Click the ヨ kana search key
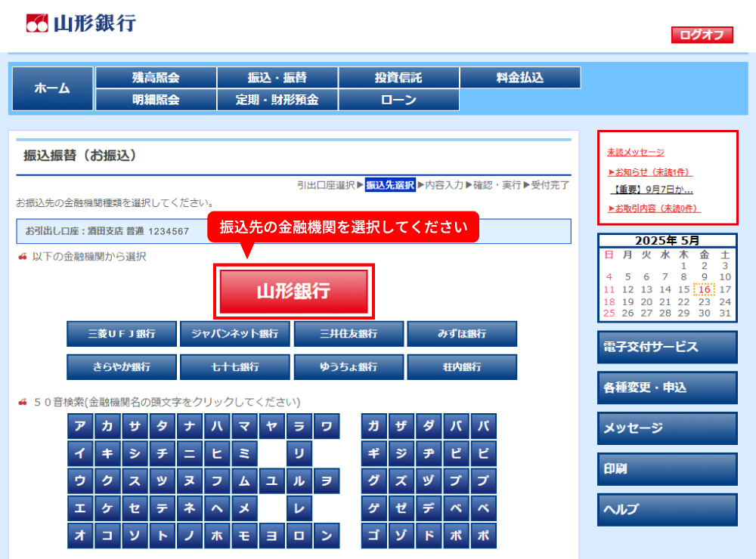Screen dimensions: 756x559 point(271,536)
